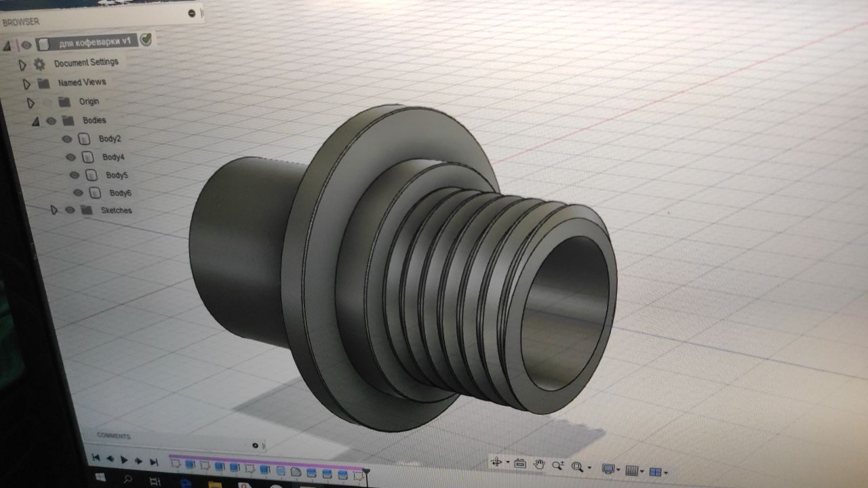Open the Grid settings dropdown arrow
Screen dimensions: 868x488
[x=642, y=471]
